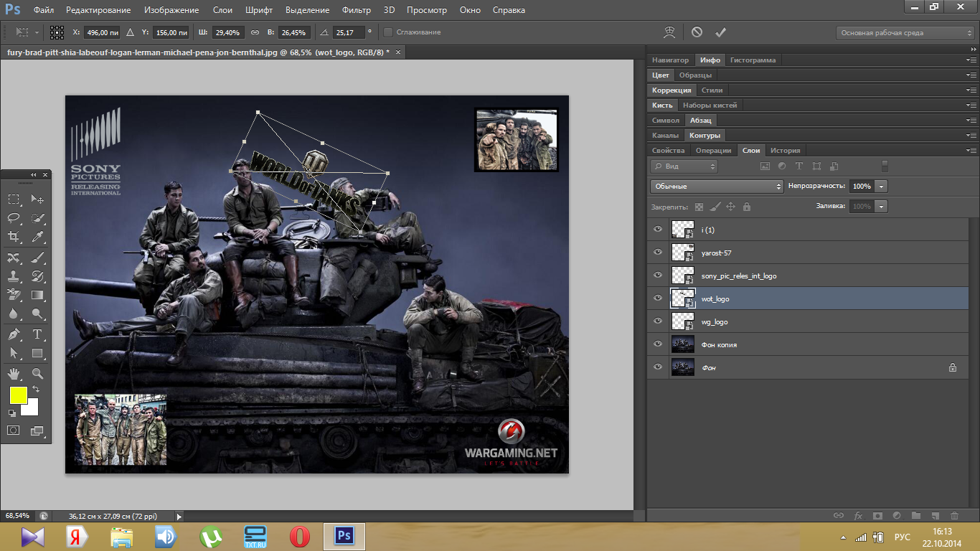This screenshot has height=551, width=980.
Task: Select the Path Selection tool
Action: tap(14, 353)
